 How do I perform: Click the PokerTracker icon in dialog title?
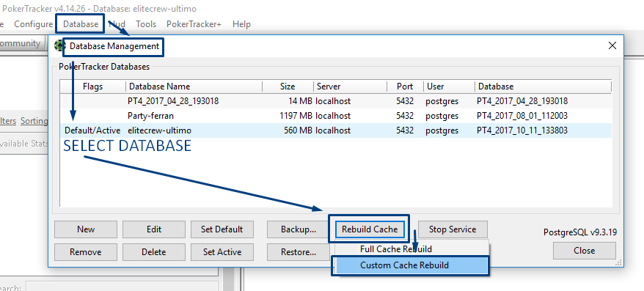(x=60, y=45)
